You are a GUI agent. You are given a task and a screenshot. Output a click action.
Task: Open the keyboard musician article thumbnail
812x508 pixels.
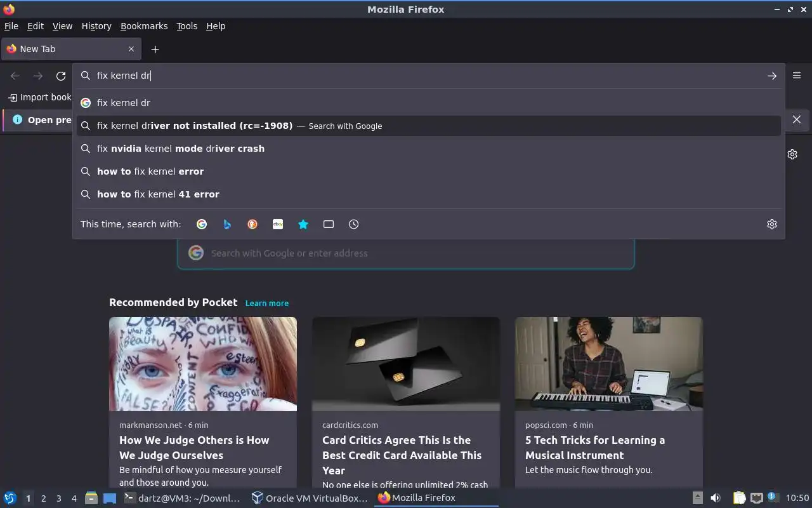point(609,364)
